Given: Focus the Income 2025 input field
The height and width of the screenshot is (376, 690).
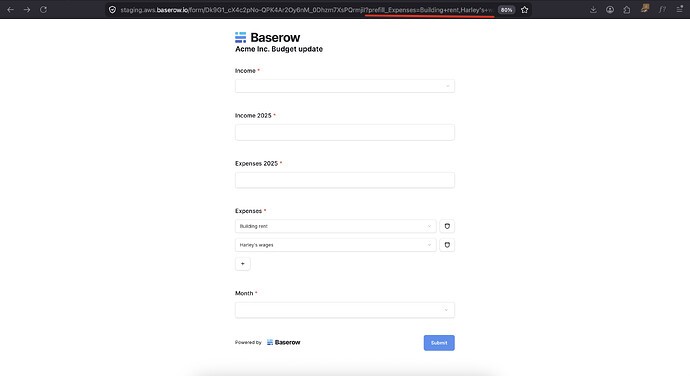Looking at the screenshot, I should coord(345,132).
